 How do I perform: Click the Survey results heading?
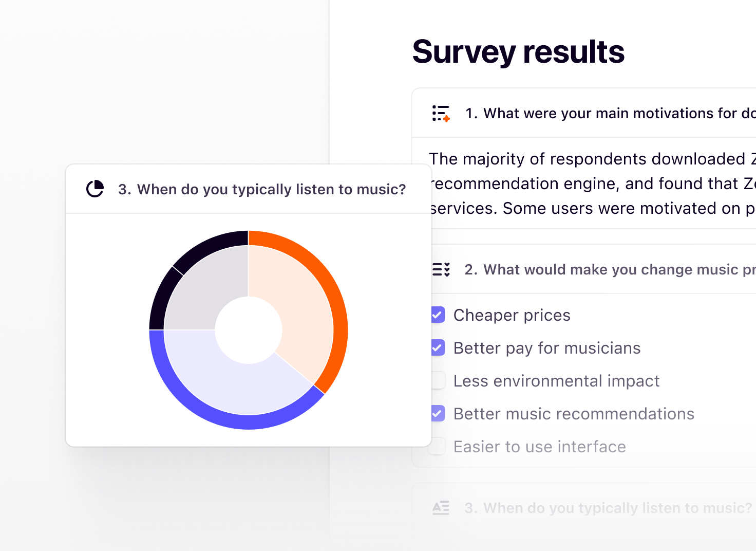[518, 52]
